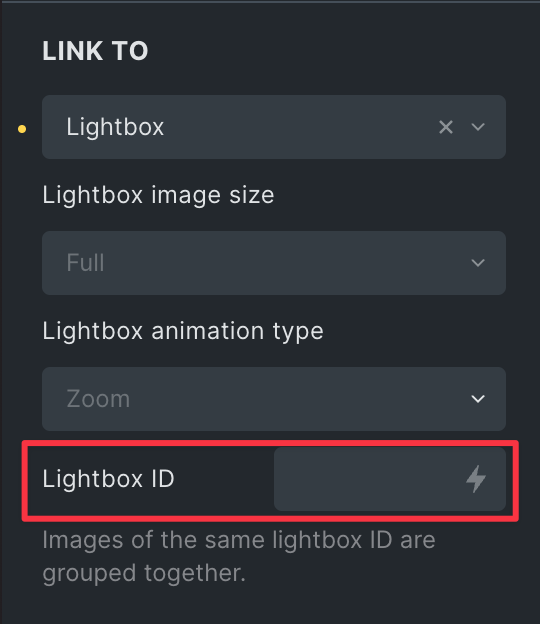Open dynamic data via the lightning bolt icon

(476, 479)
